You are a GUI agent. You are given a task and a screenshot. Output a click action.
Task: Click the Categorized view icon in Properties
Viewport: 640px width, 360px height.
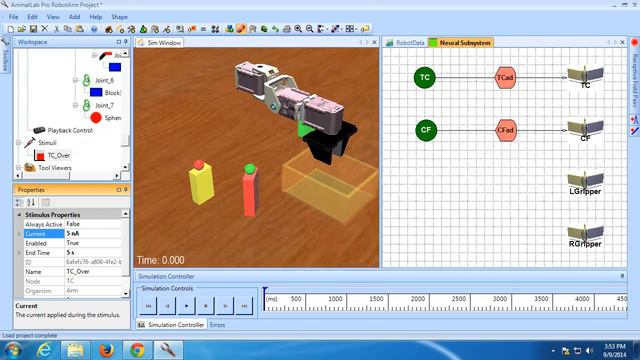[20, 202]
